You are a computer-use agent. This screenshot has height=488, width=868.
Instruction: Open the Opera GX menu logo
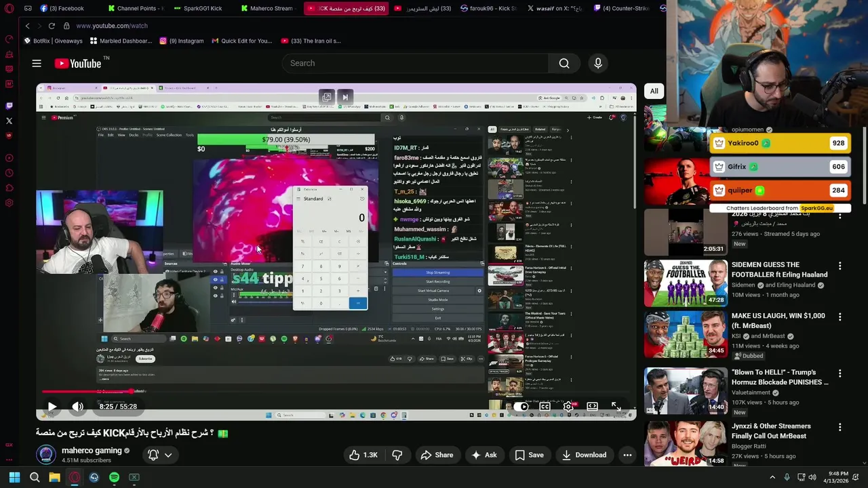(9, 8)
